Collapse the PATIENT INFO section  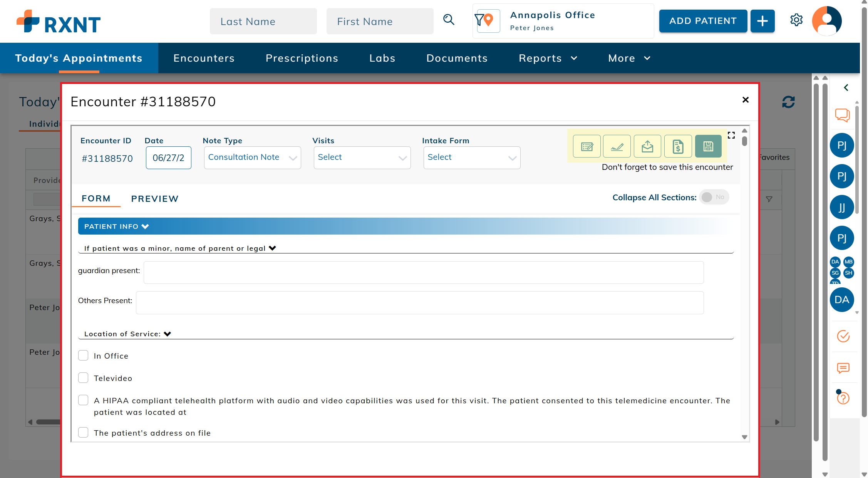[x=116, y=226]
